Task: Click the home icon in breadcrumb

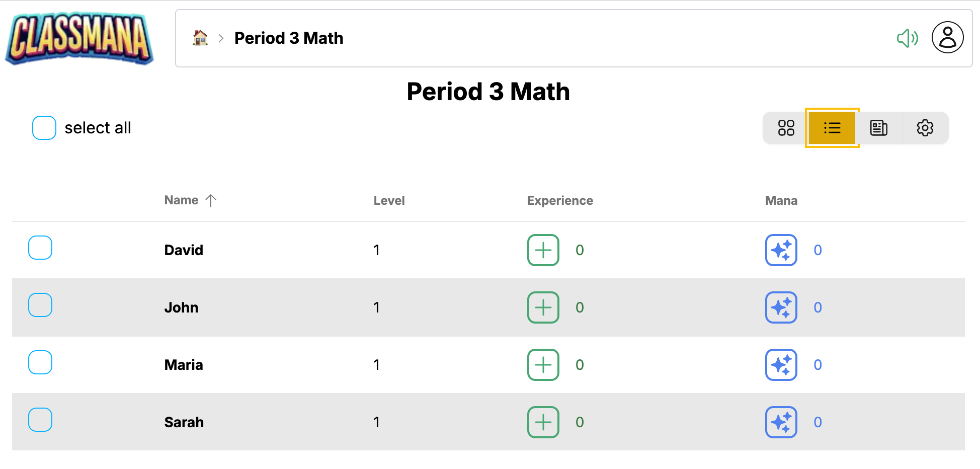Action: (200, 38)
